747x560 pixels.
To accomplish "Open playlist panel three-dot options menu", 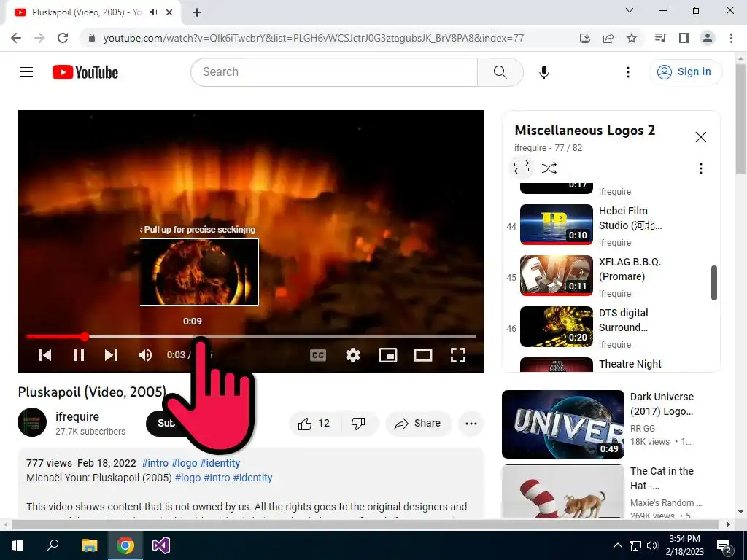I will click(700, 168).
